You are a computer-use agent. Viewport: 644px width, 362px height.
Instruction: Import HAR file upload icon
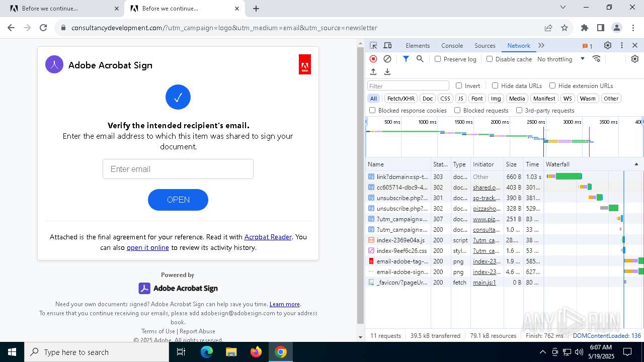(x=373, y=72)
